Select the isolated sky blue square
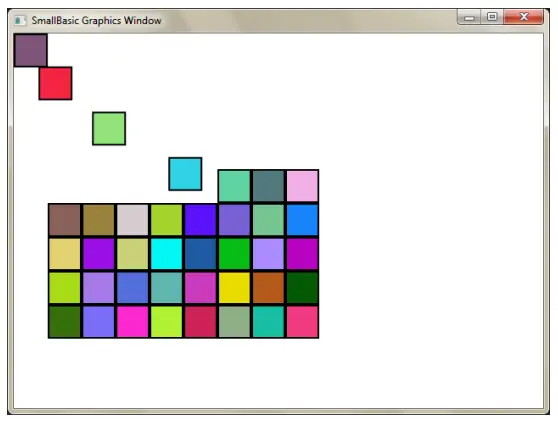Image resolution: width=558 pixels, height=423 pixels. (185, 174)
